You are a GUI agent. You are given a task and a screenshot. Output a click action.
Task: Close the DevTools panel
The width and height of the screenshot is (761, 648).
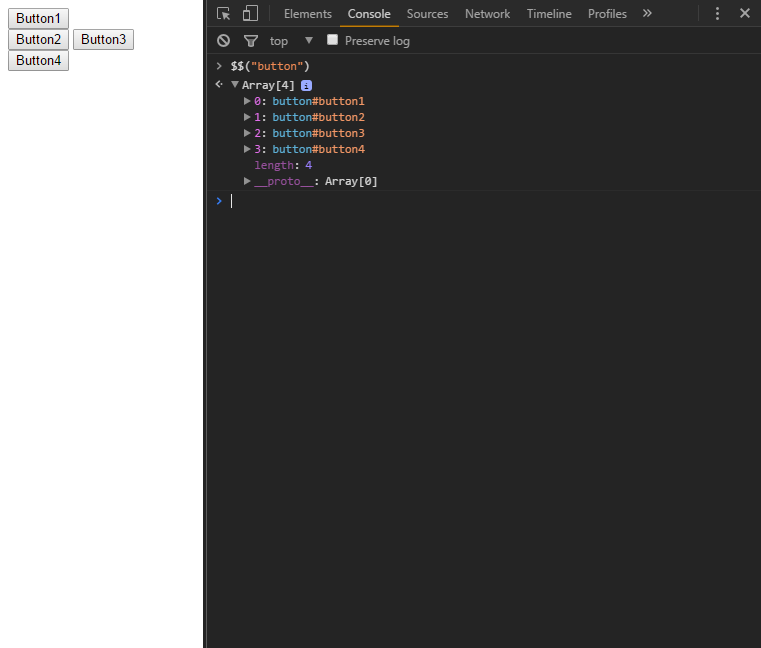pos(744,13)
